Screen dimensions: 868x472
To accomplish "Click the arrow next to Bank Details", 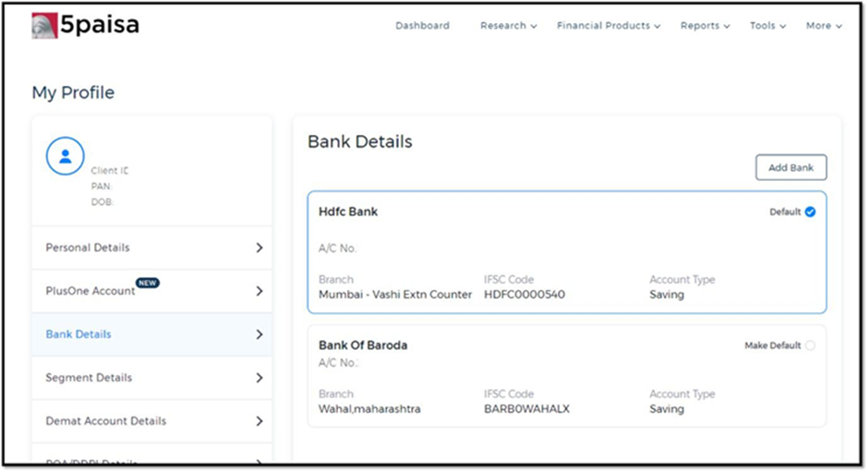I will (x=259, y=334).
